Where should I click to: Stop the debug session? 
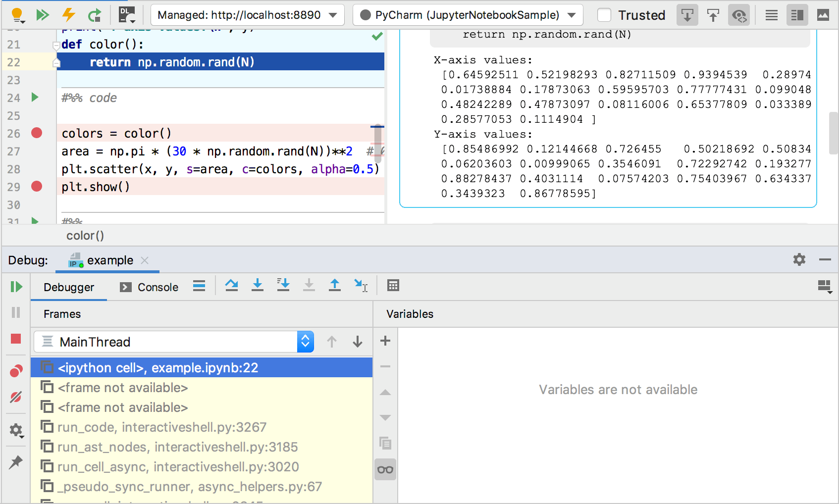tap(16, 339)
